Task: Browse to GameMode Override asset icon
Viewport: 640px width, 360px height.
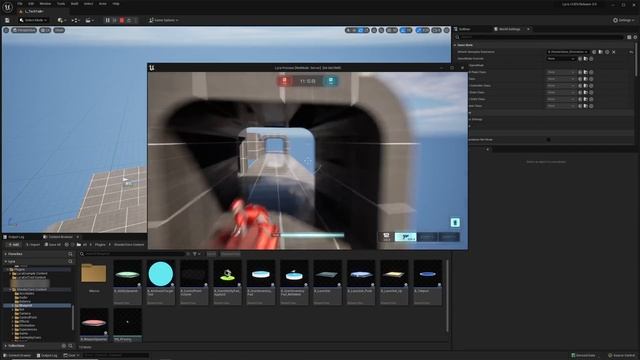Action: 585,59
